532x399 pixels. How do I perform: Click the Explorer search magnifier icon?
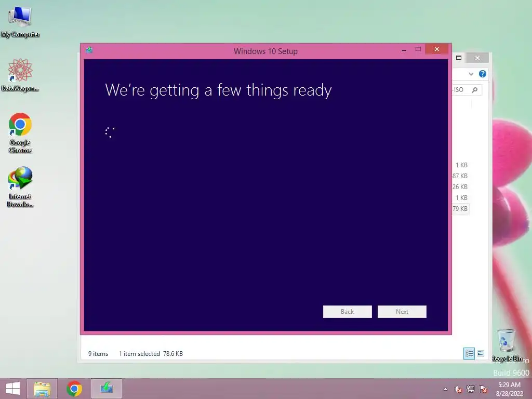[x=475, y=90]
